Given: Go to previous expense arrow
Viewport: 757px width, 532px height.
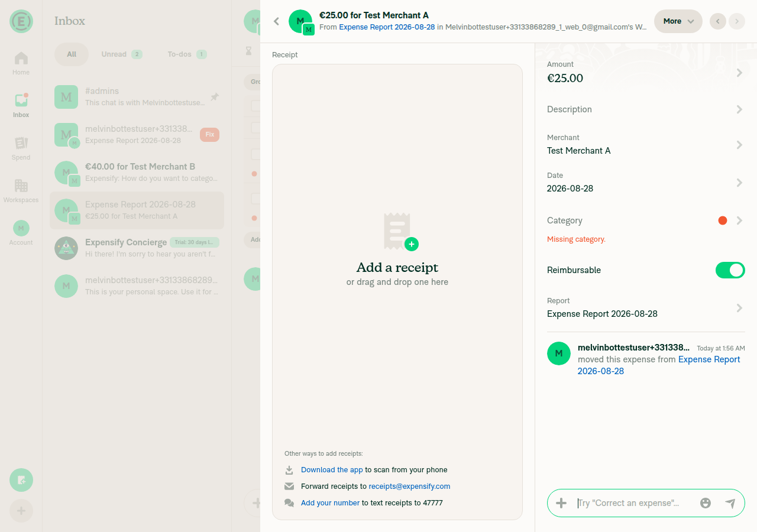Looking at the screenshot, I should 717,21.
